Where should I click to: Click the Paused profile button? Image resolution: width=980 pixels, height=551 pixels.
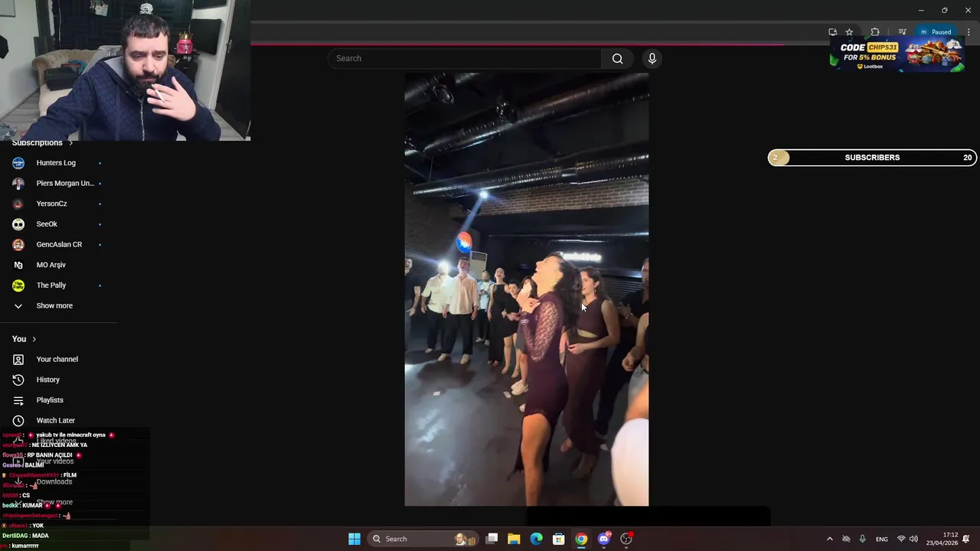pyautogui.click(x=936, y=32)
